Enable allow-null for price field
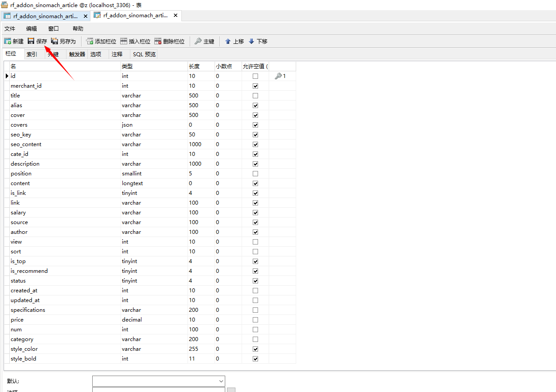556x392 pixels. point(255,320)
